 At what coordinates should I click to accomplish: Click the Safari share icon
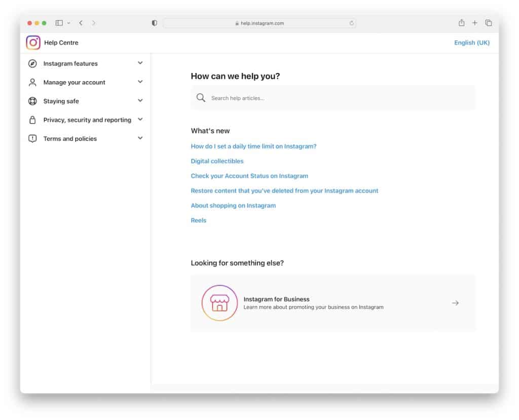pyautogui.click(x=461, y=23)
